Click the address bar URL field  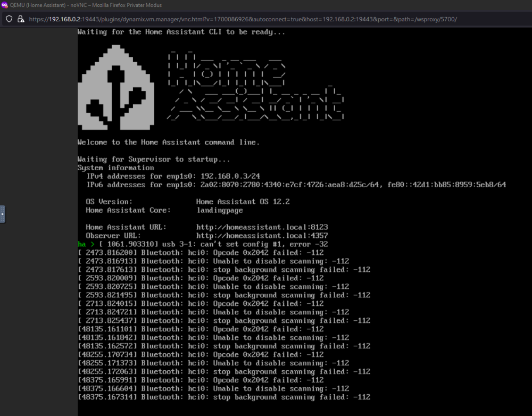coord(243,19)
